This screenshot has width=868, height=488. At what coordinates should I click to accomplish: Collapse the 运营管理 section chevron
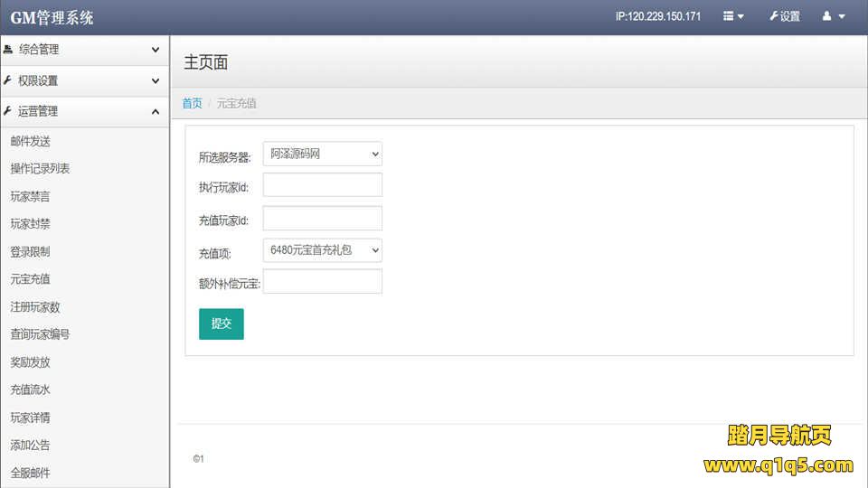[x=156, y=111]
